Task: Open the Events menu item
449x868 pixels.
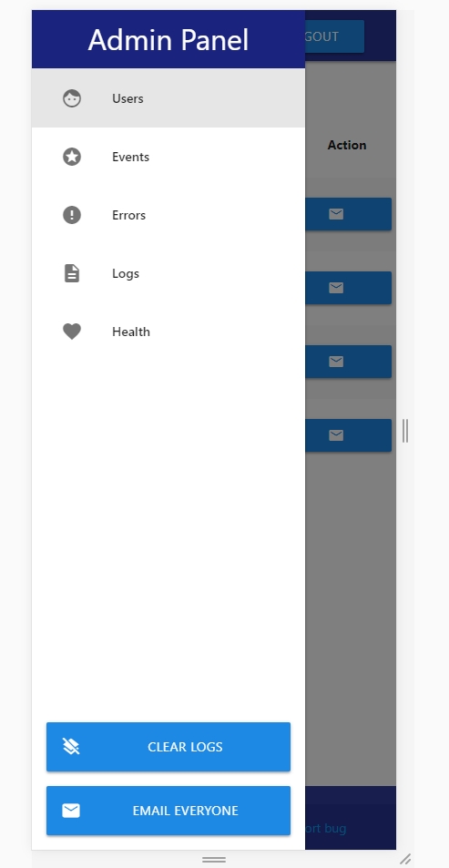Action: (x=168, y=157)
